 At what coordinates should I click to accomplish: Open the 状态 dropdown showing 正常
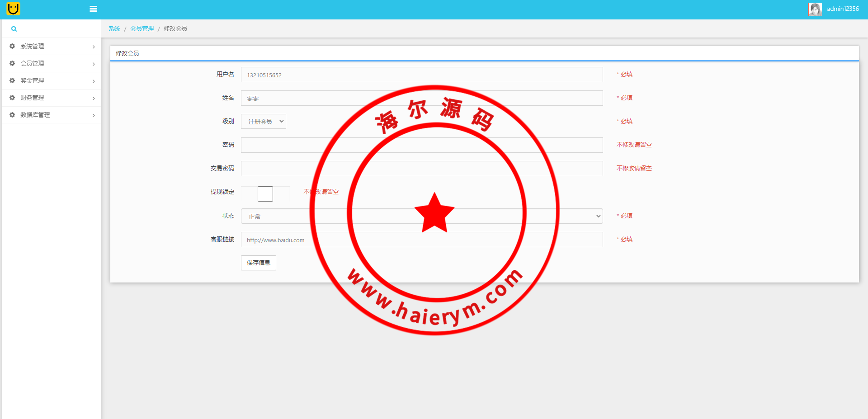click(421, 217)
